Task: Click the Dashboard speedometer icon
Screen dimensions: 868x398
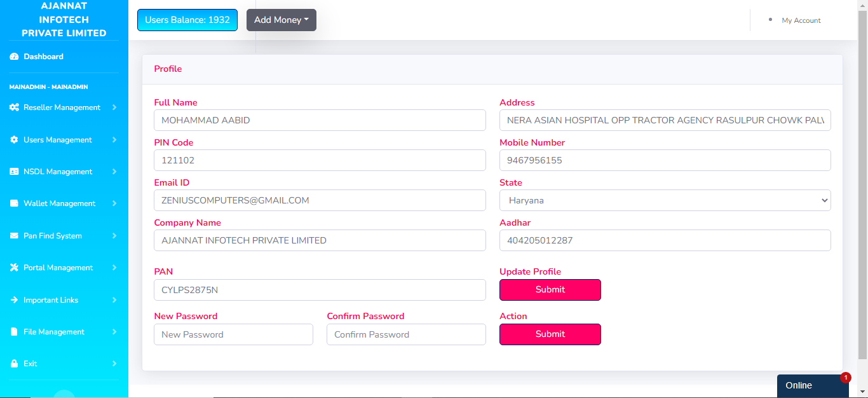Action: pyautogui.click(x=14, y=57)
